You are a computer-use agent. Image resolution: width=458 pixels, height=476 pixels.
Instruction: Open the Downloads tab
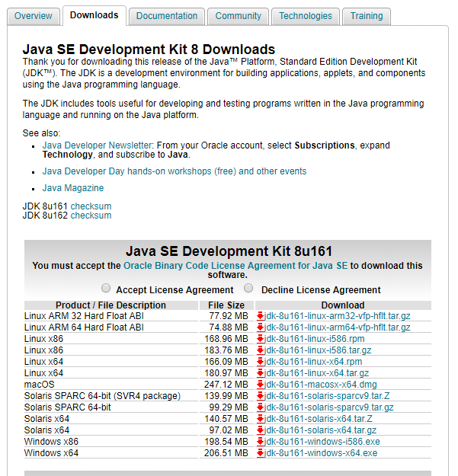pyautogui.click(x=94, y=15)
